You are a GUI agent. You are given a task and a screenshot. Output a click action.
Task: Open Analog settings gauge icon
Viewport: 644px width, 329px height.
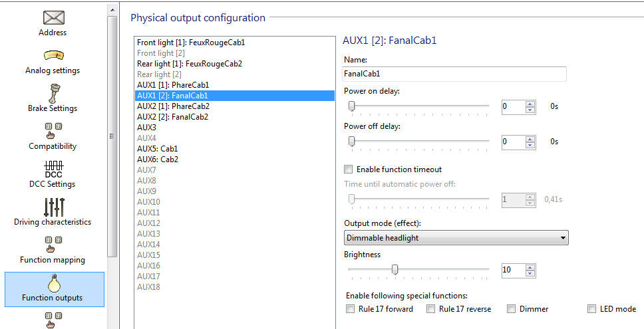[x=53, y=56]
